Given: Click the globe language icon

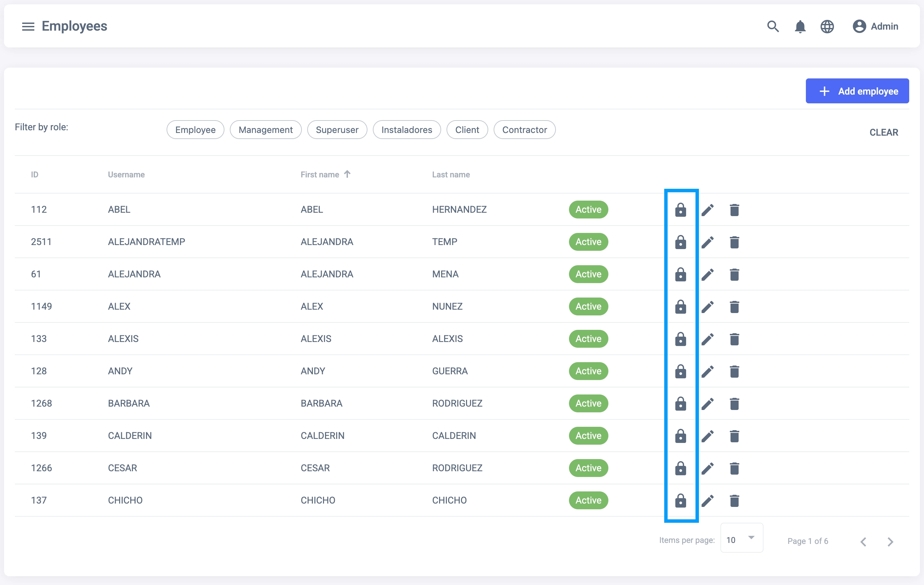Looking at the screenshot, I should point(827,27).
